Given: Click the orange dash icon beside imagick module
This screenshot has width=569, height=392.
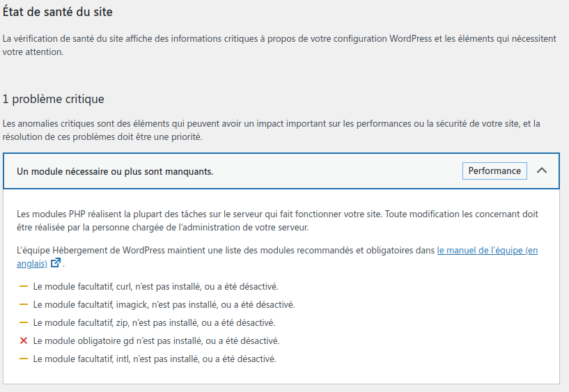Looking at the screenshot, I should (x=24, y=304).
